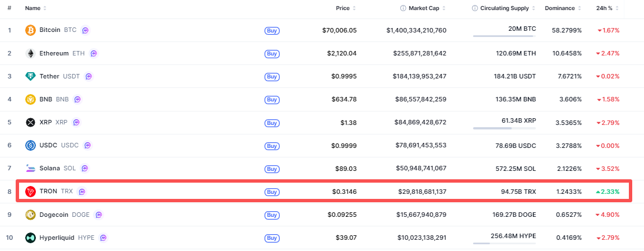This screenshot has width=644, height=251.
Task: Click the red TRON logo icon
Action: [30, 192]
